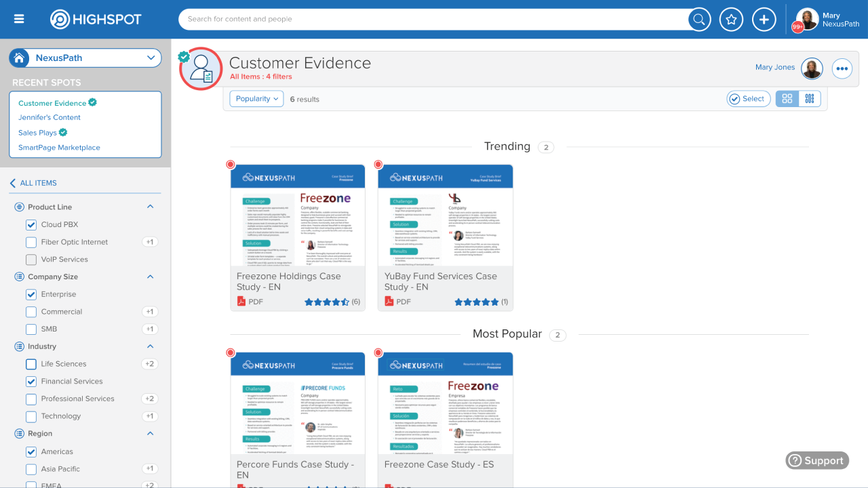The width and height of the screenshot is (868, 488).
Task: Check the Life Sciences filter
Action: (x=31, y=364)
